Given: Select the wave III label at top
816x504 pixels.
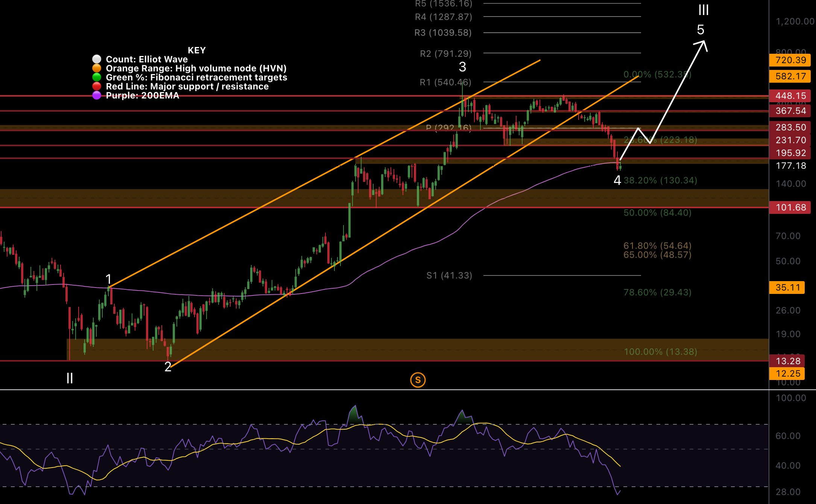Looking at the screenshot, I should (x=703, y=10).
